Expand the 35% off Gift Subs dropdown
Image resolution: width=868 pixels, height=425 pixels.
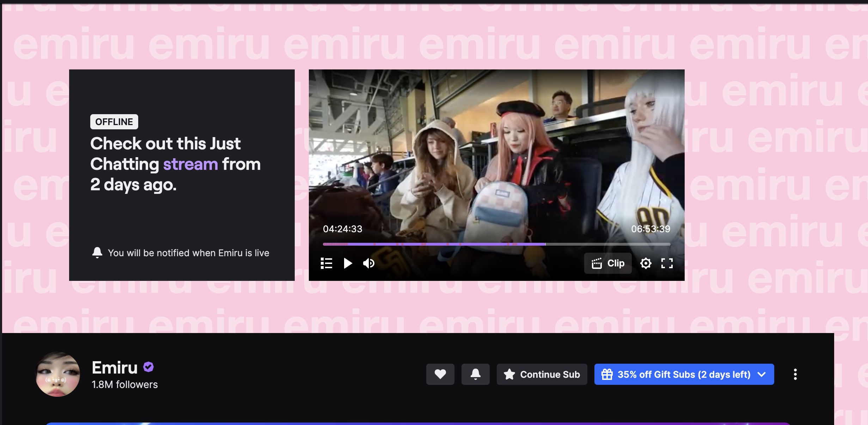[x=684, y=374]
